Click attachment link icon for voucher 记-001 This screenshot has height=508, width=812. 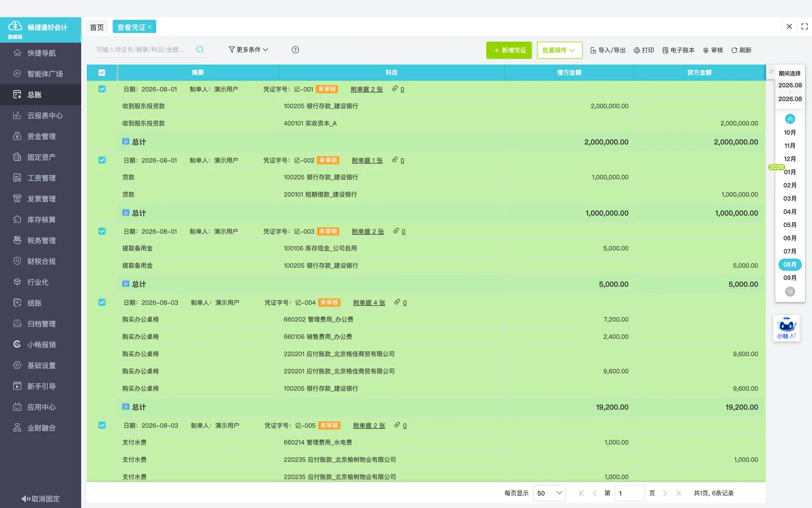tap(394, 89)
